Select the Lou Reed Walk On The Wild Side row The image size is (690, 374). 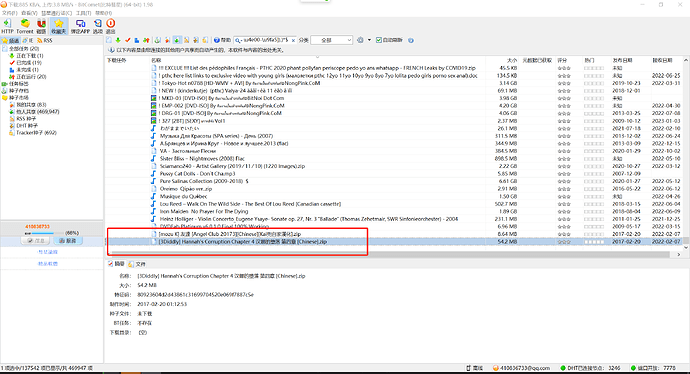[x=393, y=204]
